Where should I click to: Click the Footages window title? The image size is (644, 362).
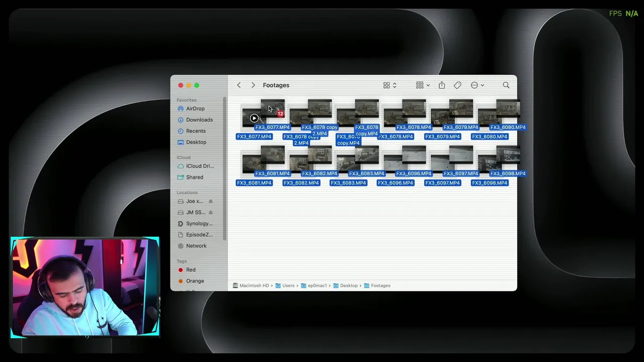(276, 85)
